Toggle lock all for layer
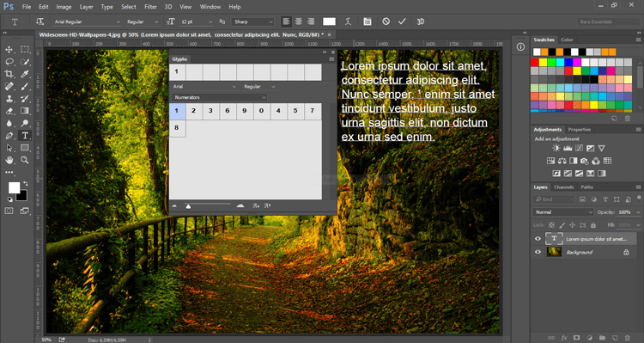 pos(593,225)
